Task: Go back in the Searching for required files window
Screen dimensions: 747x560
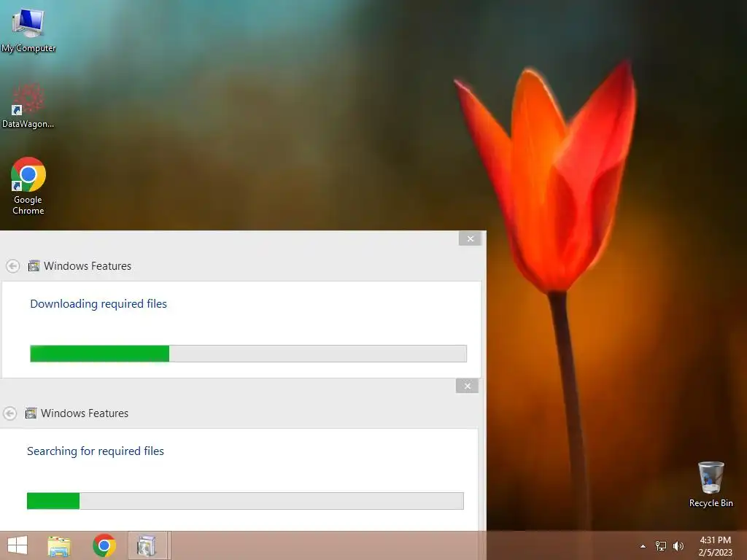Action: point(10,413)
